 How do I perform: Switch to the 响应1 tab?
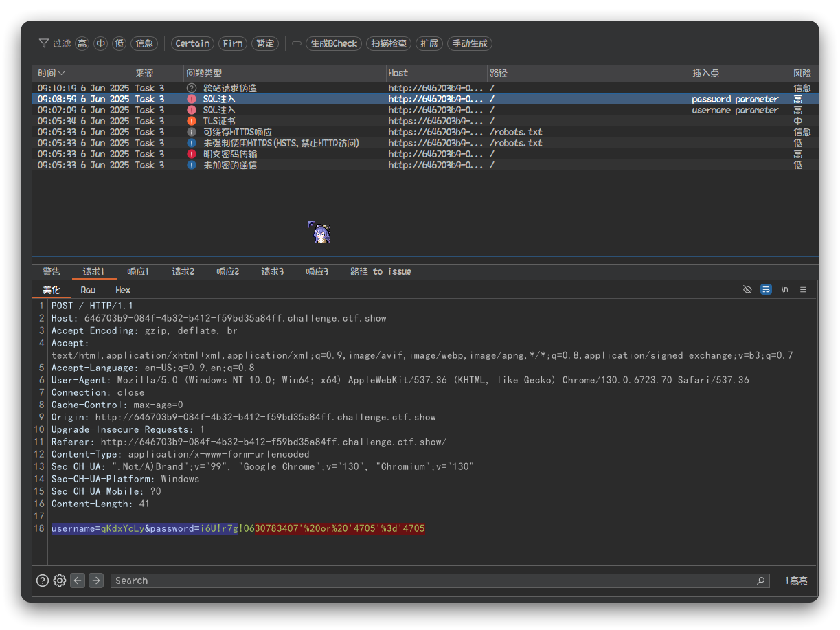tap(138, 272)
